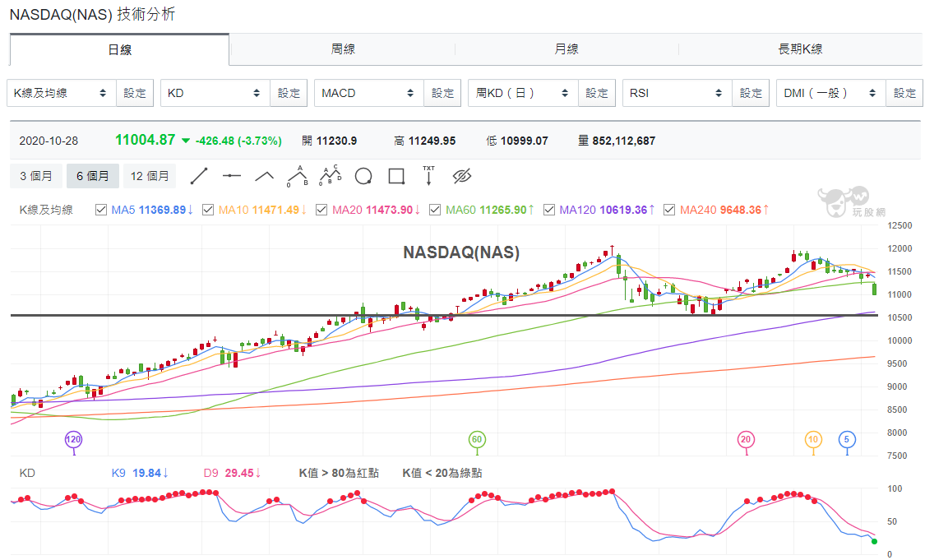The height and width of the screenshot is (560, 948).
Task: Click the price 11004.87
Action: point(145,141)
